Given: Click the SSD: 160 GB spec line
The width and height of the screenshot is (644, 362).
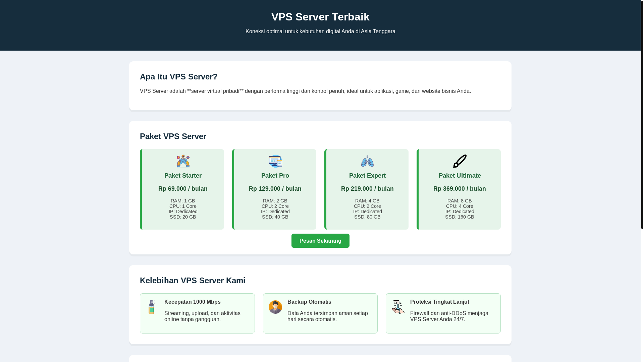Looking at the screenshot, I should coord(460,217).
